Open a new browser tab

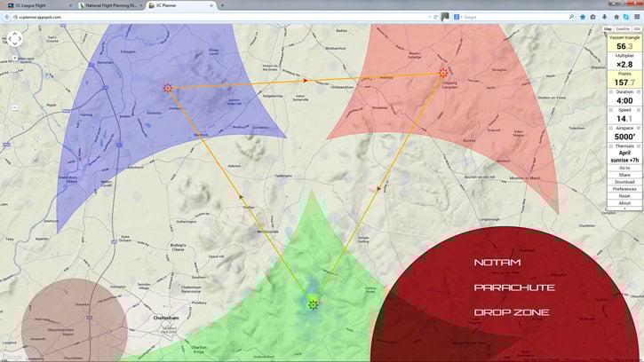(x=222, y=5)
